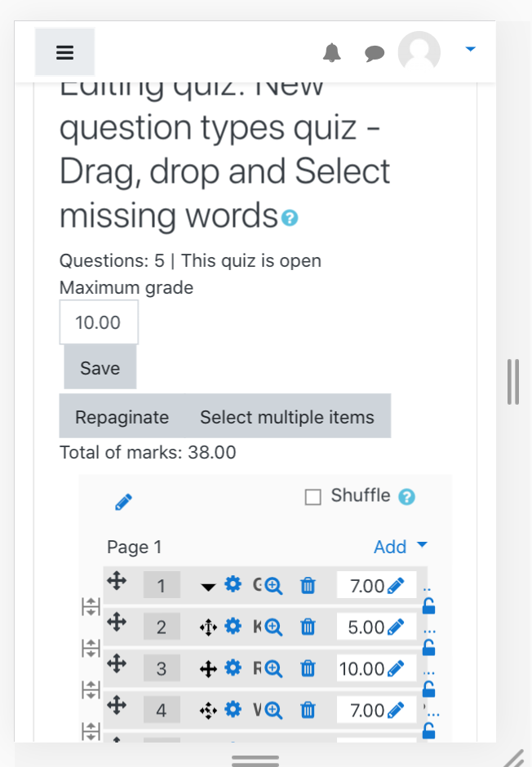Edit the section heading pencil icon
Screen dimensions: 532x767
pos(123,502)
